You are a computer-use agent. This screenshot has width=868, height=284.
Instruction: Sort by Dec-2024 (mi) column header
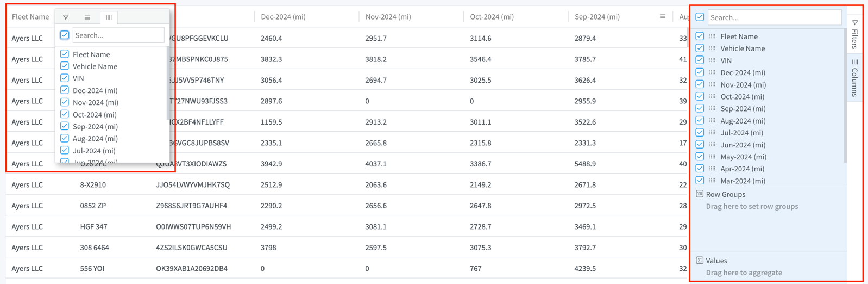pyautogui.click(x=283, y=17)
